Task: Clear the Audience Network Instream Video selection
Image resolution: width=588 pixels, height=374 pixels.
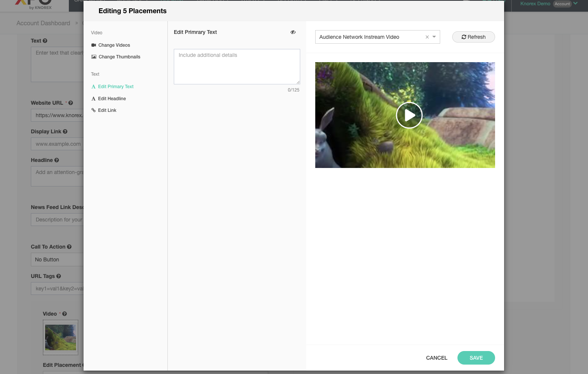Action: click(x=427, y=37)
